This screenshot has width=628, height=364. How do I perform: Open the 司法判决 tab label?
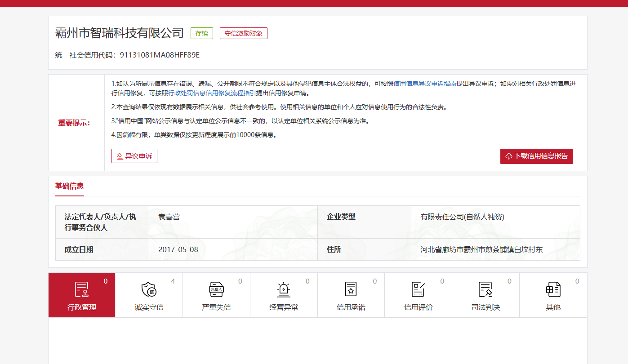pos(485,307)
